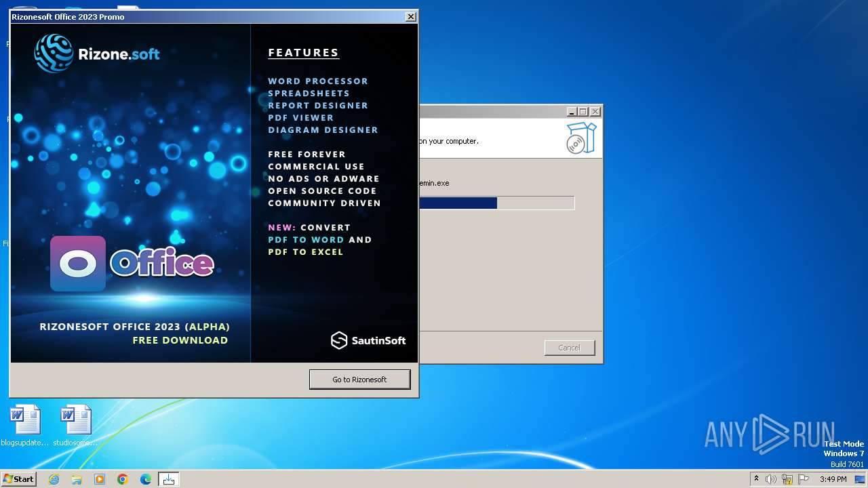Switch to the installer taskbar item
The image size is (868, 488).
click(x=168, y=479)
